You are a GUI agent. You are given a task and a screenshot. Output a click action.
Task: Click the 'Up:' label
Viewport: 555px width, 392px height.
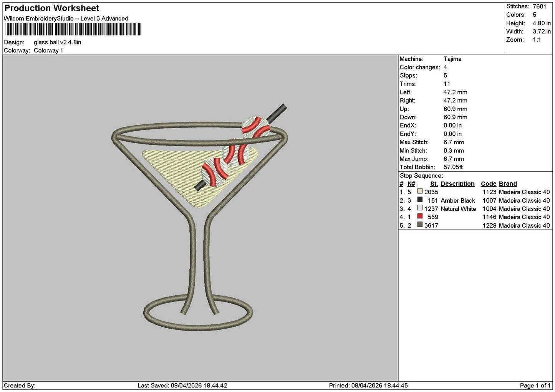(404, 109)
